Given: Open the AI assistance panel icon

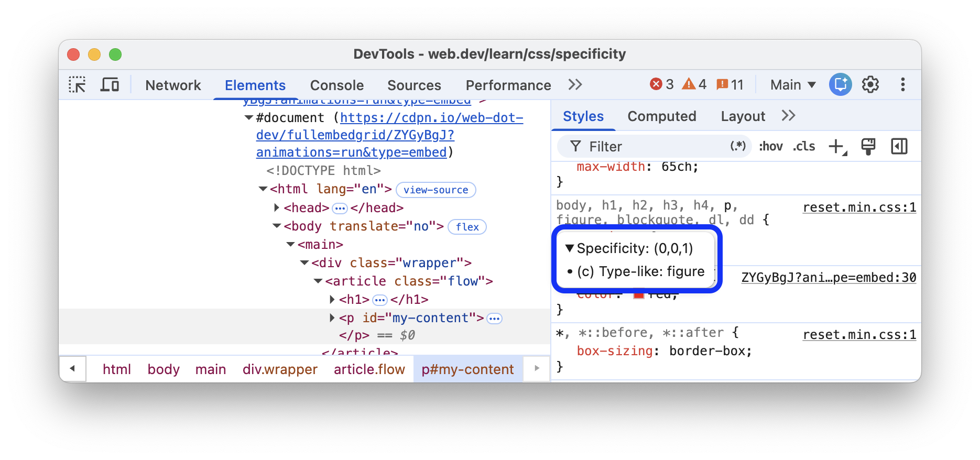Looking at the screenshot, I should pos(840,84).
